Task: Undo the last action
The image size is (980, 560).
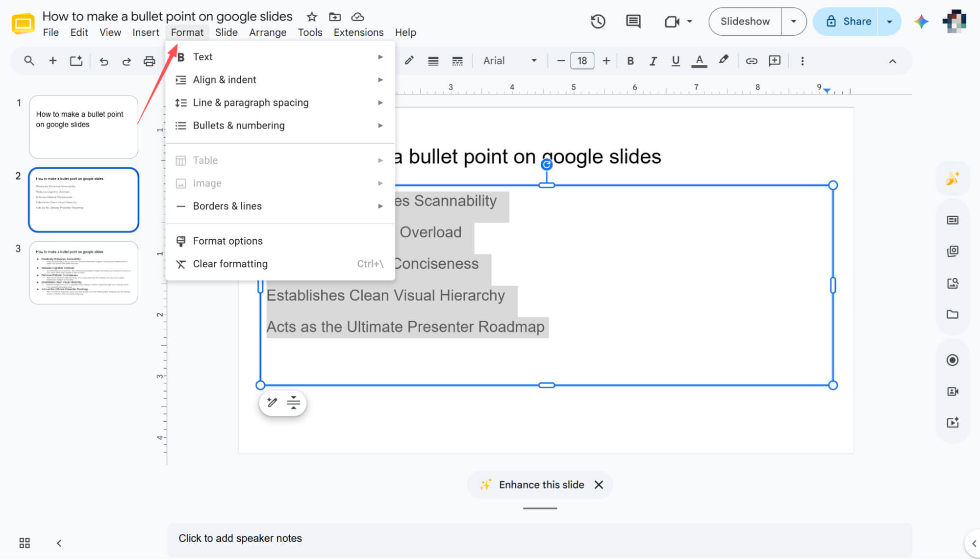Action: [103, 61]
